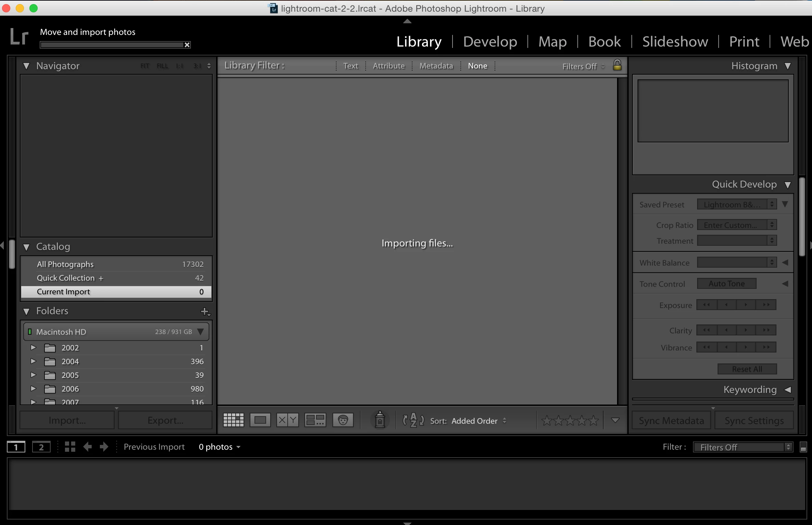Screen dimensions: 812x525
Task: Select All Photographs in Catalog
Action: pyautogui.click(x=65, y=264)
